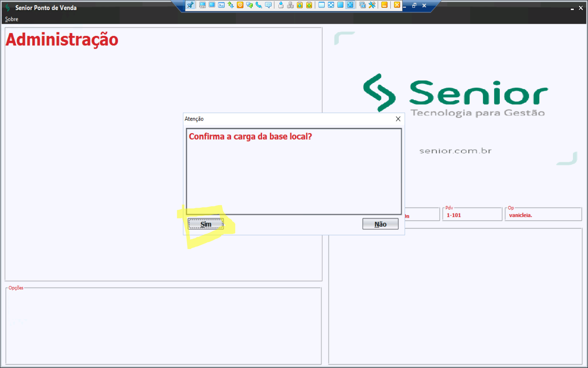Click the Administração heading text
Screen dimensions: 588x368
click(x=62, y=40)
